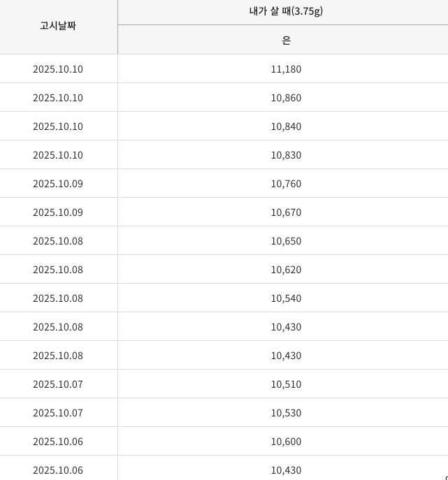Click the 고시날짜 column header
Image resolution: width=448 pixels, height=480 pixels.
[58, 26]
